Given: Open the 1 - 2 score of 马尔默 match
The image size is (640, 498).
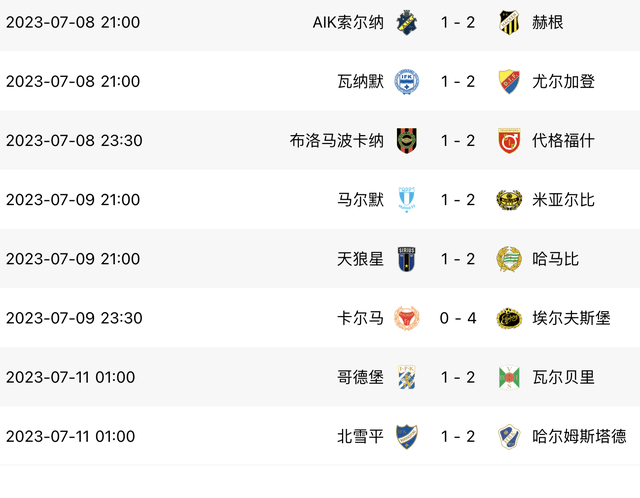Looking at the screenshot, I should click(458, 200).
